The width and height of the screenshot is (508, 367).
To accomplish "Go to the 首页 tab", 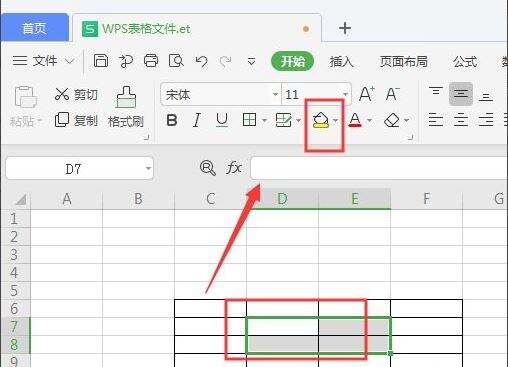I will point(34,28).
